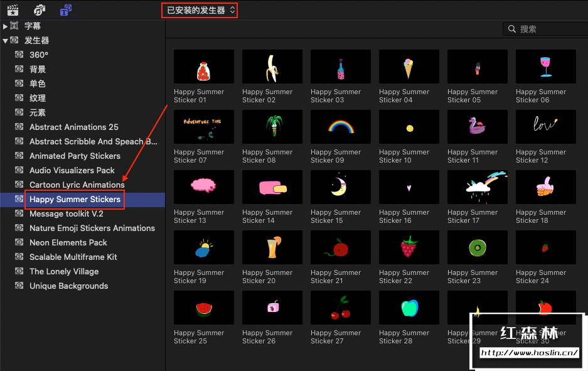
Task: Select Sticker 17 rain cloud rainbow thumbnail
Action: tap(478, 187)
